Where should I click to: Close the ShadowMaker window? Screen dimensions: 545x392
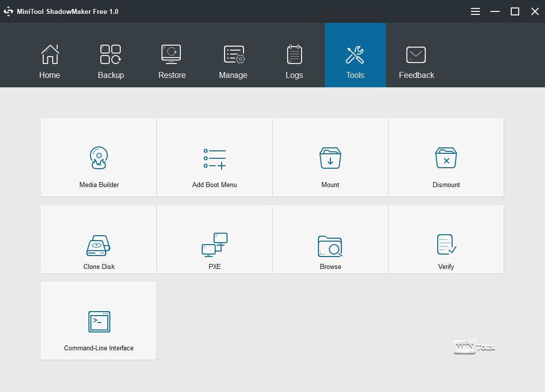tap(535, 11)
